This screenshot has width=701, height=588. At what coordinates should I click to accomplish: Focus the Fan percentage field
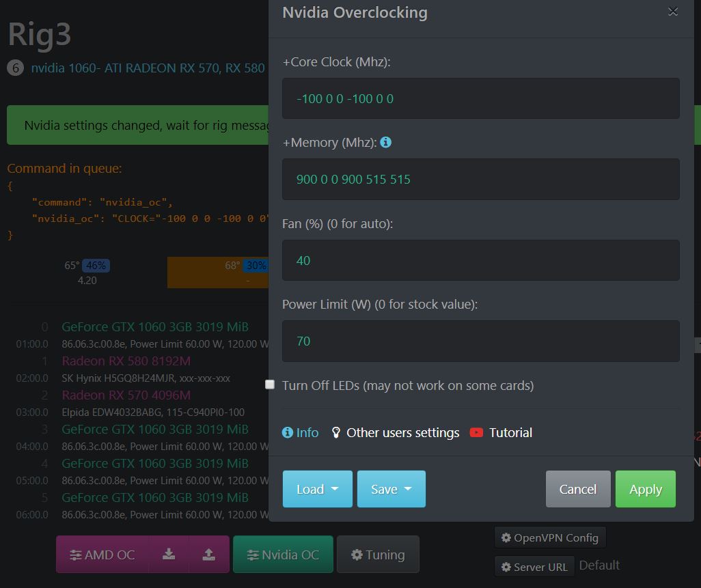[480, 260]
